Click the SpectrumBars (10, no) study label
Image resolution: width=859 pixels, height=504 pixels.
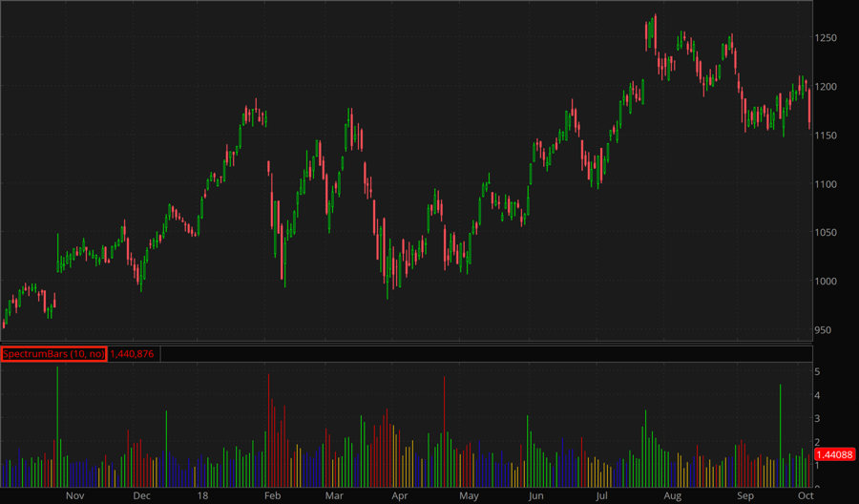click(x=53, y=353)
